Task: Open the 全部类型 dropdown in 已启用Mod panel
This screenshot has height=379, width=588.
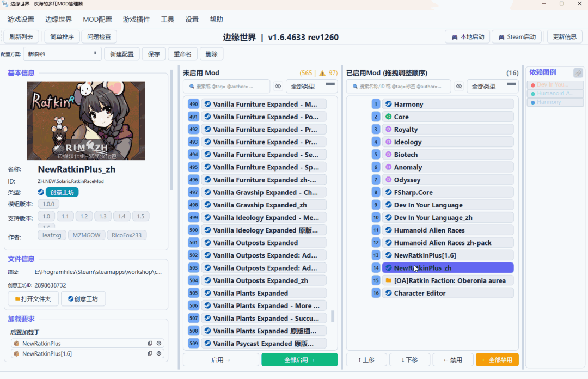Action: pyautogui.click(x=493, y=86)
